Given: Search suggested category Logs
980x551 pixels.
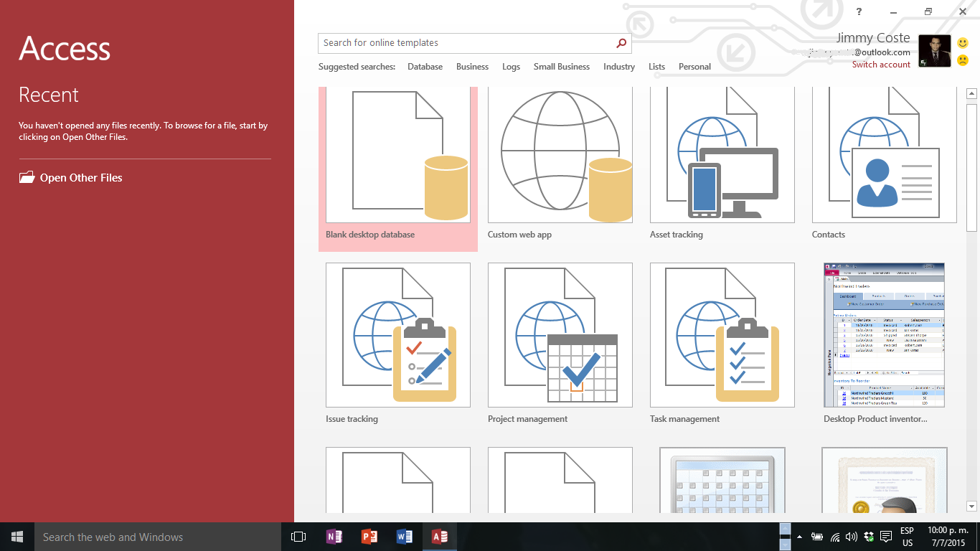Looking at the screenshot, I should pos(511,67).
